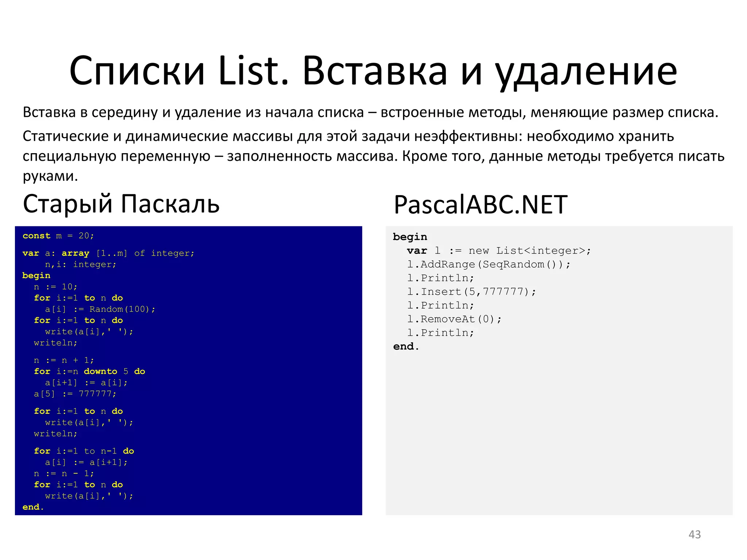Click the line 'var l := new List<integer>;'

(x=499, y=250)
